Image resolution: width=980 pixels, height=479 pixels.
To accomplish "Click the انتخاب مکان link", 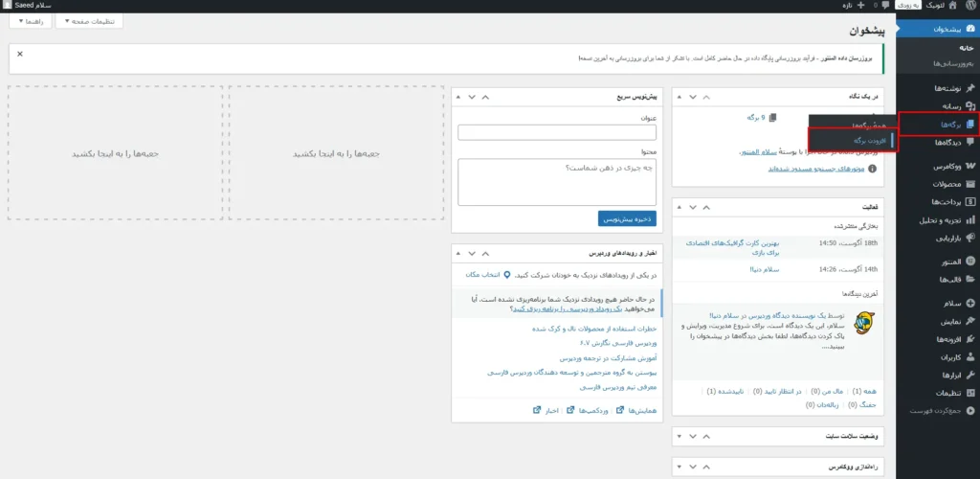I will pos(483,275).
